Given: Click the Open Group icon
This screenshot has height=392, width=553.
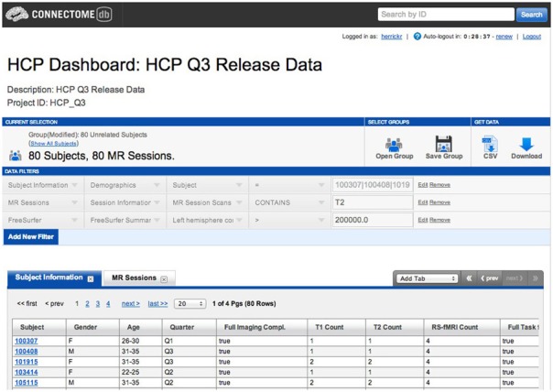Looking at the screenshot, I should (x=394, y=144).
